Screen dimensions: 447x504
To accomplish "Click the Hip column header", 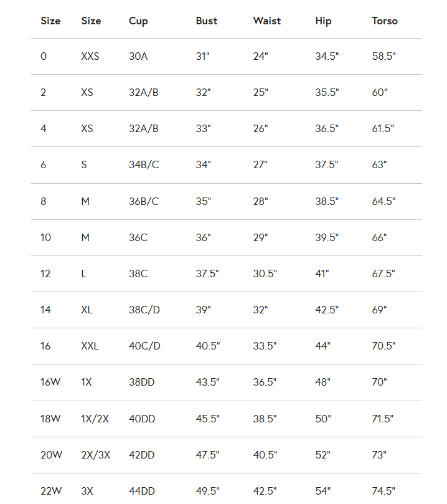I will [x=323, y=21].
